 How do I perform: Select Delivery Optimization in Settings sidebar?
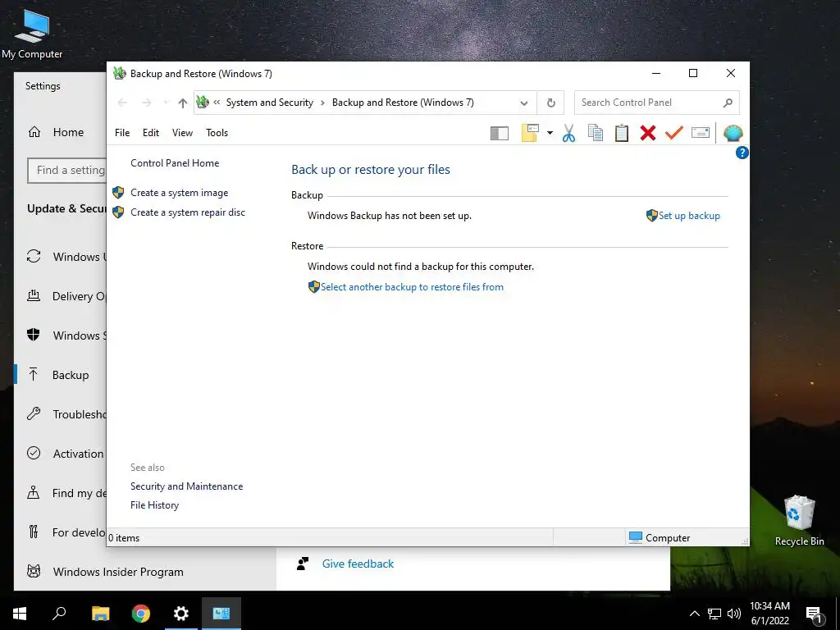point(61,295)
